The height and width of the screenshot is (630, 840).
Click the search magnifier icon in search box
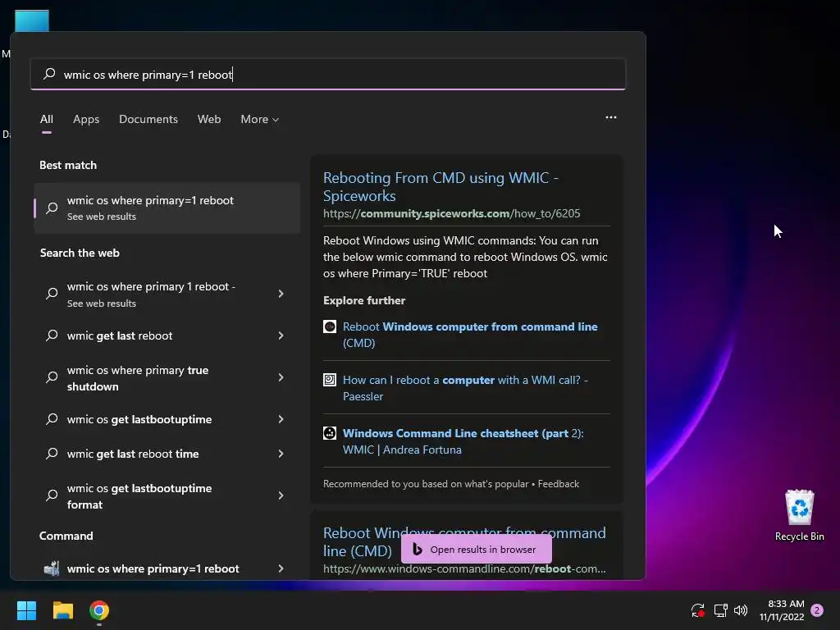[x=49, y=73]
